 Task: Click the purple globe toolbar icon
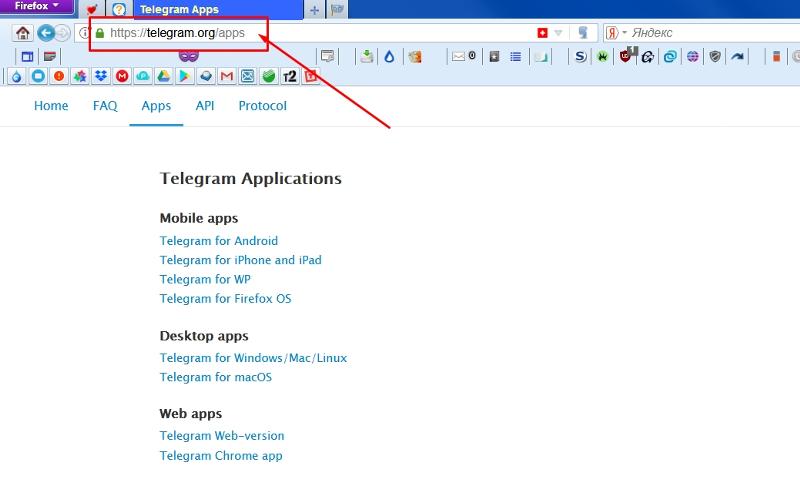point(692,57)
